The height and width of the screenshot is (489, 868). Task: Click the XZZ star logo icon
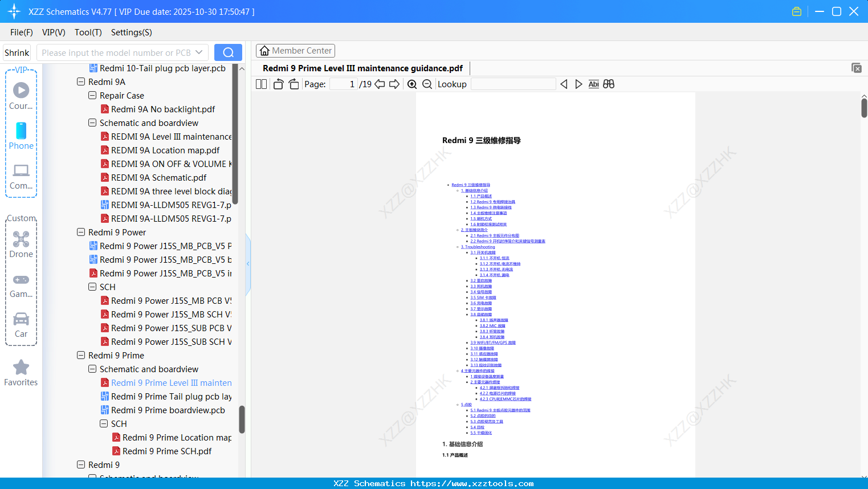14,11
